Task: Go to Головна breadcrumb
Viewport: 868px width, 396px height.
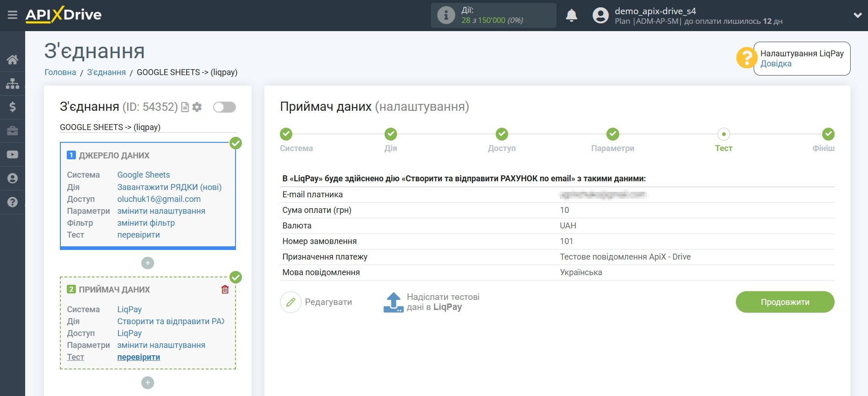Action: tap(60, 72)
